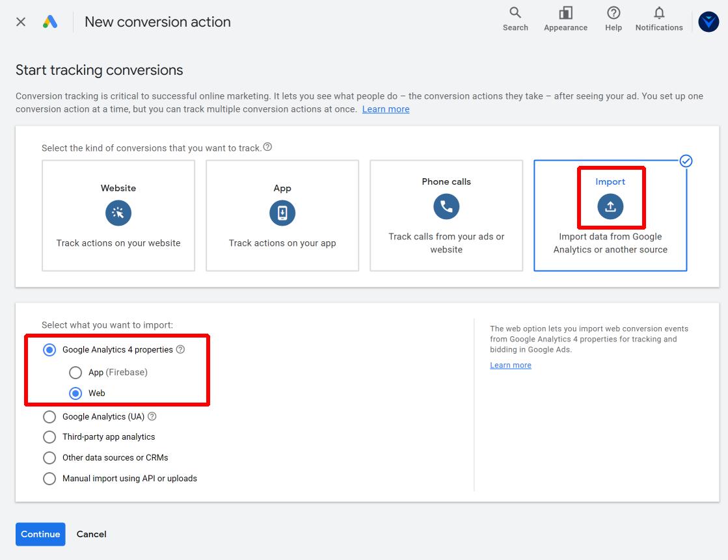The width and height of the screenshot is (728, 560).
Task: Click help icon next to Google Analytics (UA)
Action: click(x=152, y=416)
